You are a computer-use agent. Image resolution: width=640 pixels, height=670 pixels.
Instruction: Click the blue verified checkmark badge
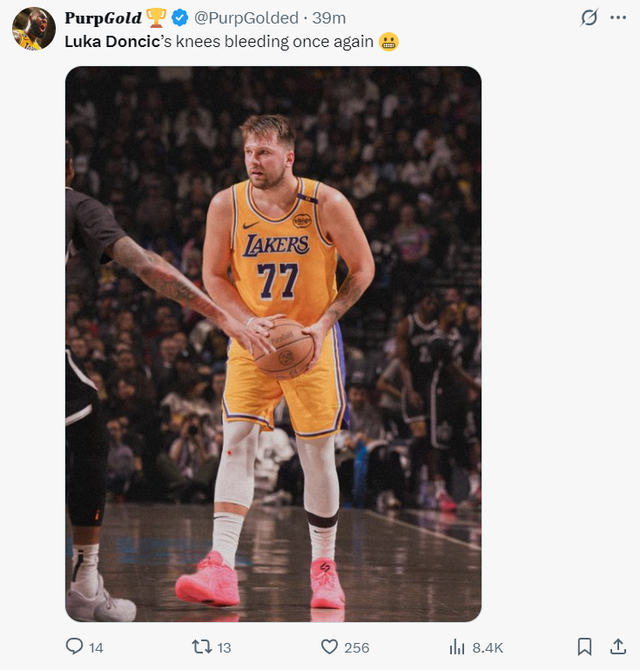(x=180, y=18)
